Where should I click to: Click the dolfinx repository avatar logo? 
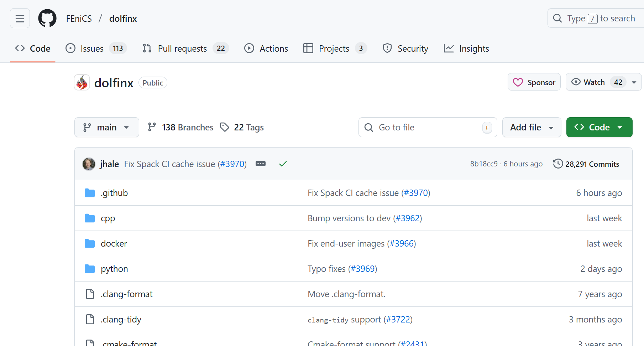pyautogui.click(x=82, y=83)
